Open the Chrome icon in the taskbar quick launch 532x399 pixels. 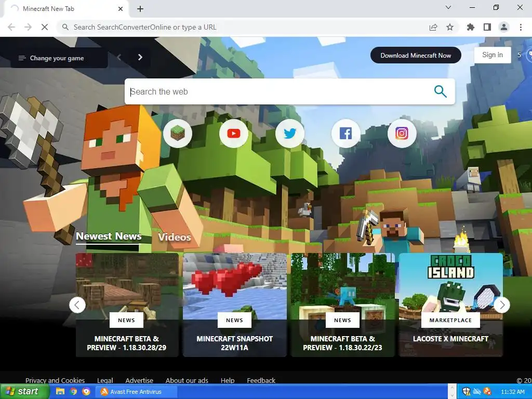pyautogui.click(x=73, y=392)
